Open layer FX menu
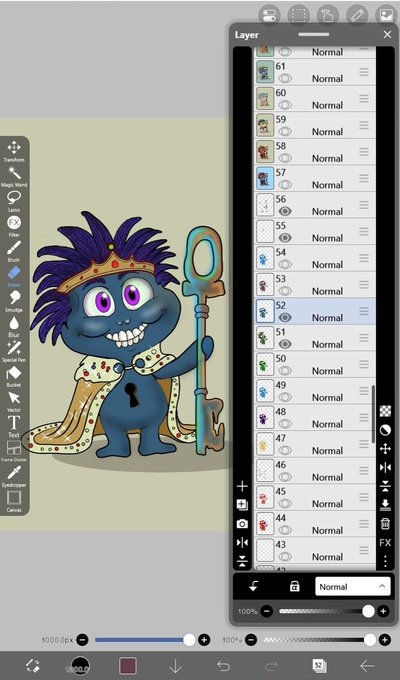This screenshot has width=400, height=680. click(385, 543)
